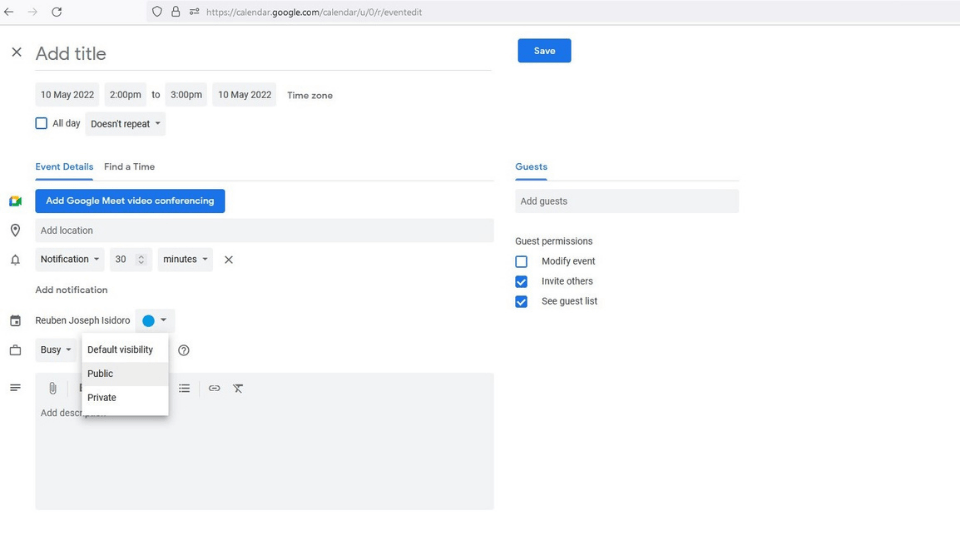Reload the page in the browser
The image size is (960, 540).
pos(56,12)
